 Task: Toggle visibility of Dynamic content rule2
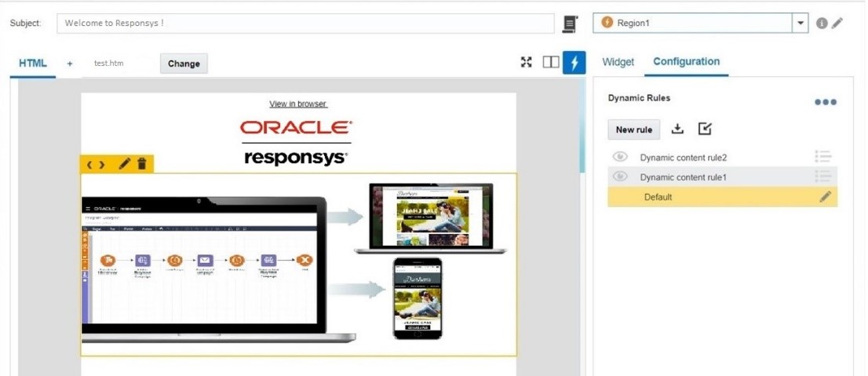(620, 157)
